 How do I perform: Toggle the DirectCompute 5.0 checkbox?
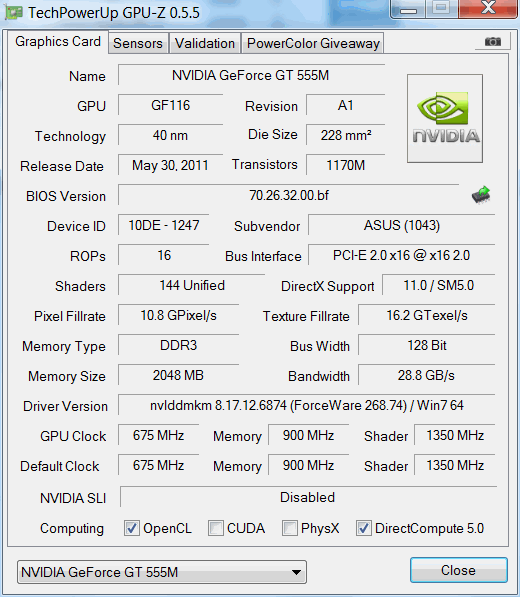pyautogui.click(x=364, y=528)
